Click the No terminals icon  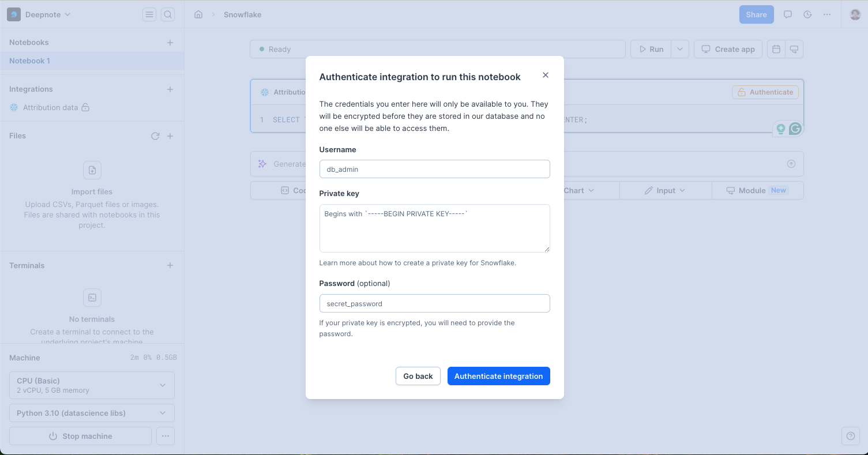pos(92,298)
